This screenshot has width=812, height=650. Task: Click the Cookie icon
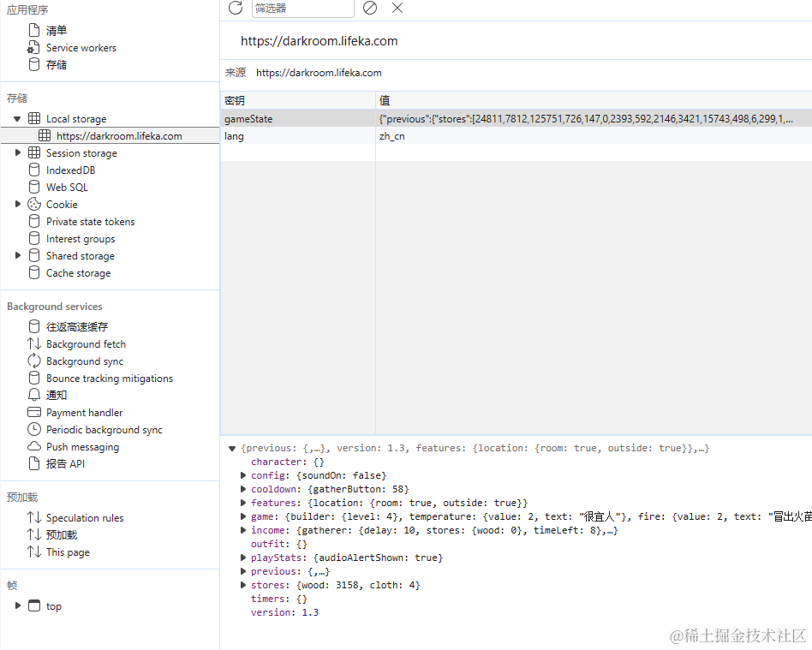(34, 204)
